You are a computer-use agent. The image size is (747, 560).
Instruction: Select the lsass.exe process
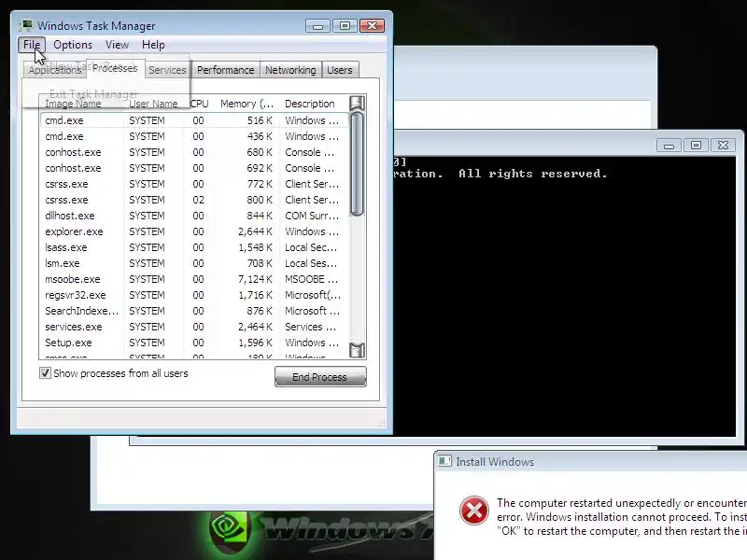(x=194, y=247)
